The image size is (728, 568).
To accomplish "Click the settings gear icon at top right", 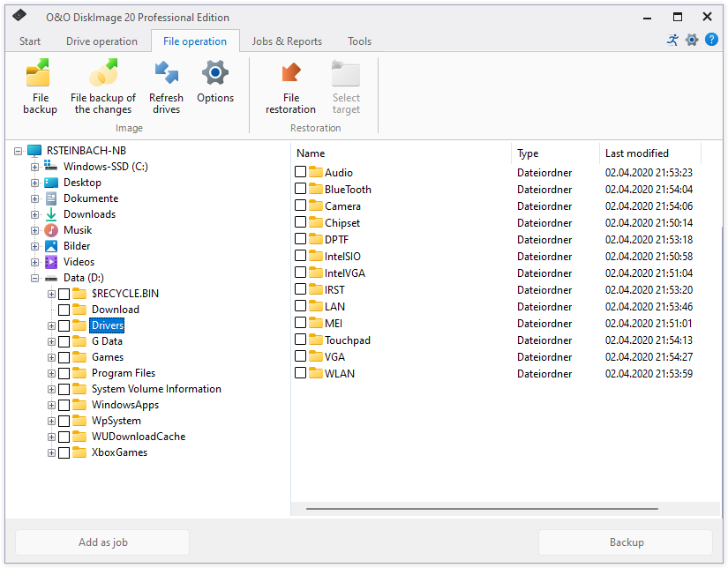I will pyautogui.click(x=692, y=41).
